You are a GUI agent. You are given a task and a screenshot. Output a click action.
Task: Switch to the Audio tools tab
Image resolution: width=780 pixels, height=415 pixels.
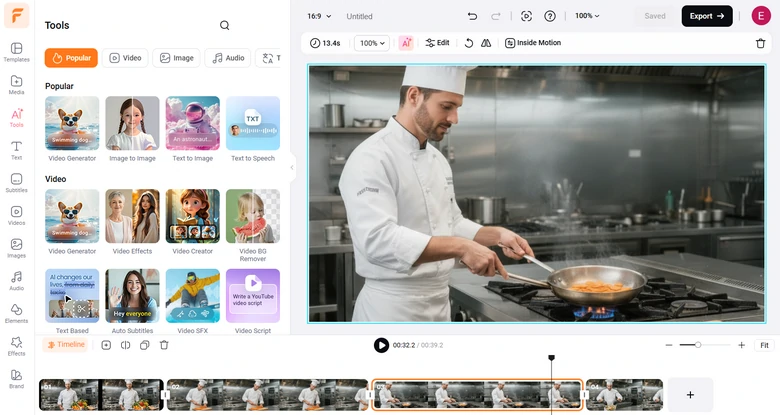228,58
